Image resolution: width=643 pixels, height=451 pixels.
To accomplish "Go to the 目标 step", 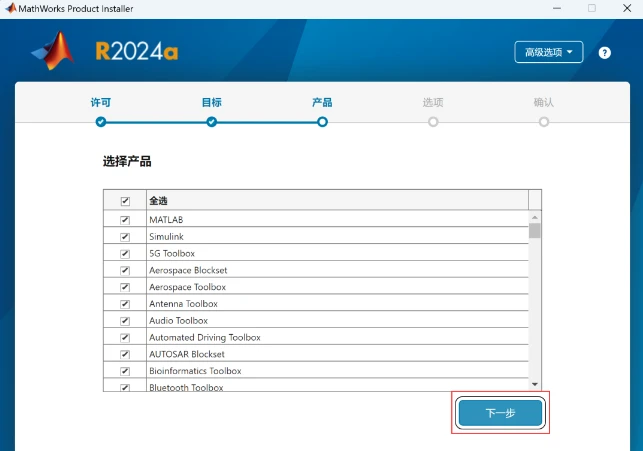I will click(x=212, y=122).
